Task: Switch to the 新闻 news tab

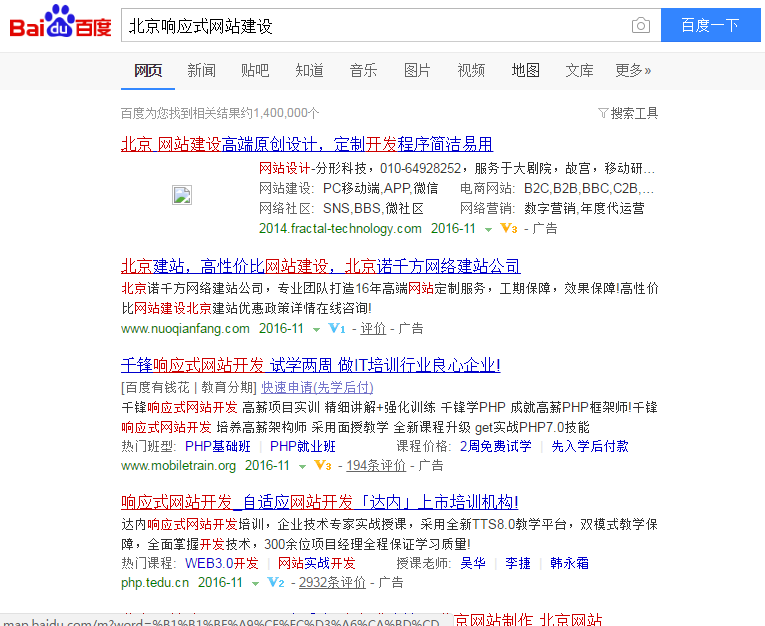Action: coord(201,70)
